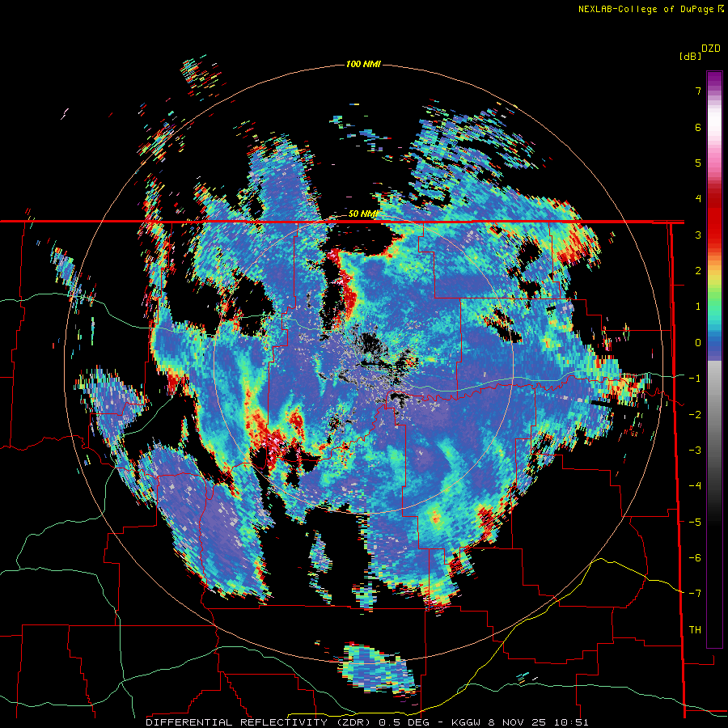
Task: Click the -1 value on color scale
Action: pos(695,379)
